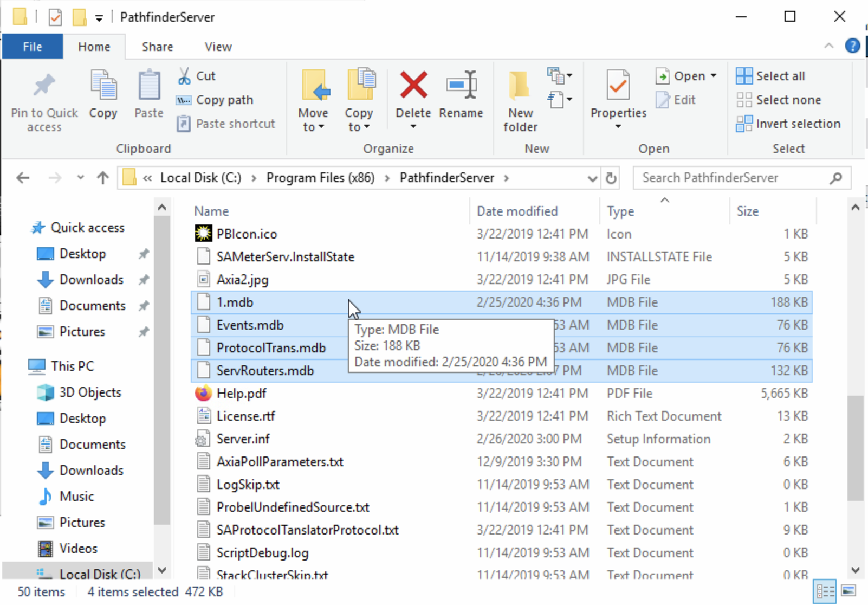Viewport: 868px width, 605px height.
Task: Click the navigation pane scroll-down arrow
Action: pos(161,570)
